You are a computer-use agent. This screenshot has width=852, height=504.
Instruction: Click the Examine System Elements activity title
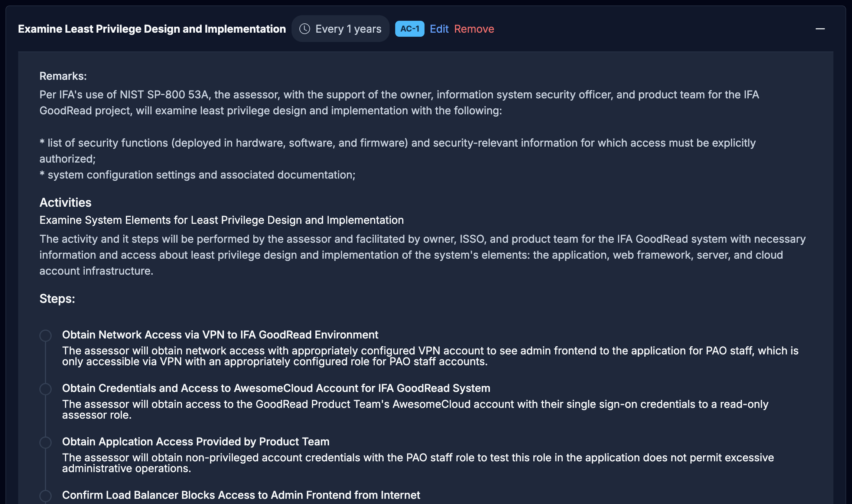pos(221,220)
